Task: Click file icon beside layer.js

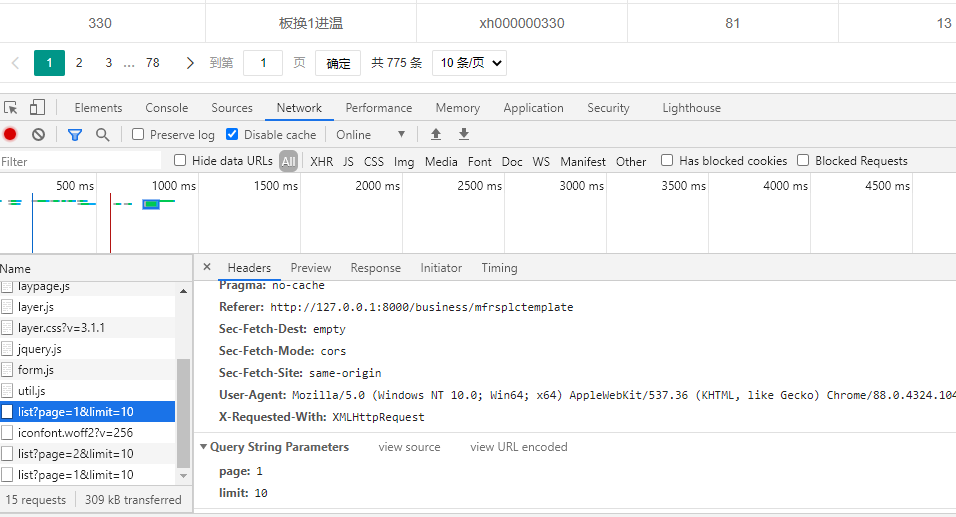Action: 7,307
